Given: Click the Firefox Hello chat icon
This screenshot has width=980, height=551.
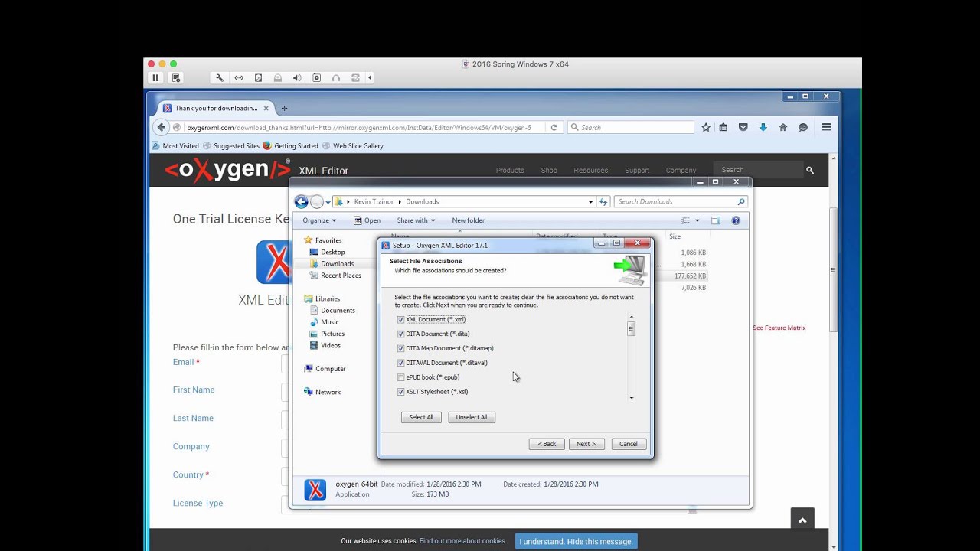Looking at the screenshot, I should 803,127.
